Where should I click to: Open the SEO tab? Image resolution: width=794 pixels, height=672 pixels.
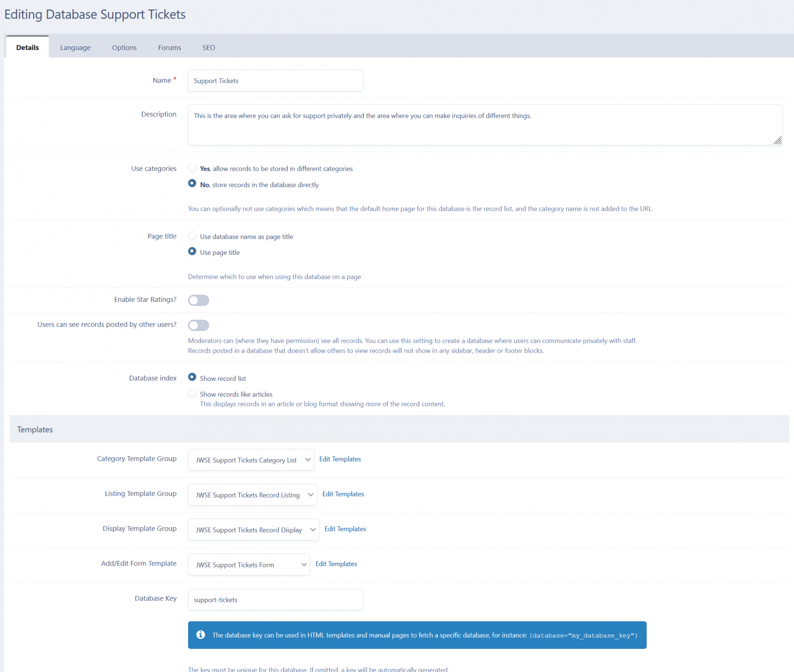click(209, 48)
